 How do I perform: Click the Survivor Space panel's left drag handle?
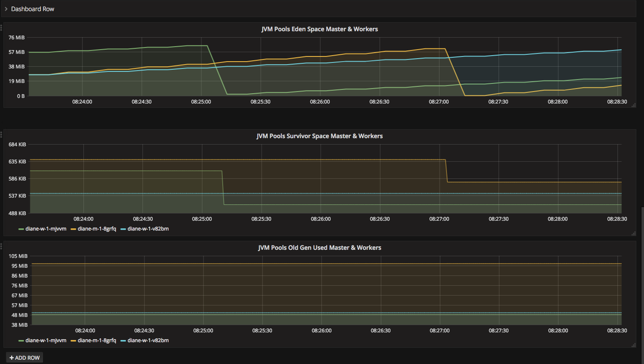click(1, 135)
